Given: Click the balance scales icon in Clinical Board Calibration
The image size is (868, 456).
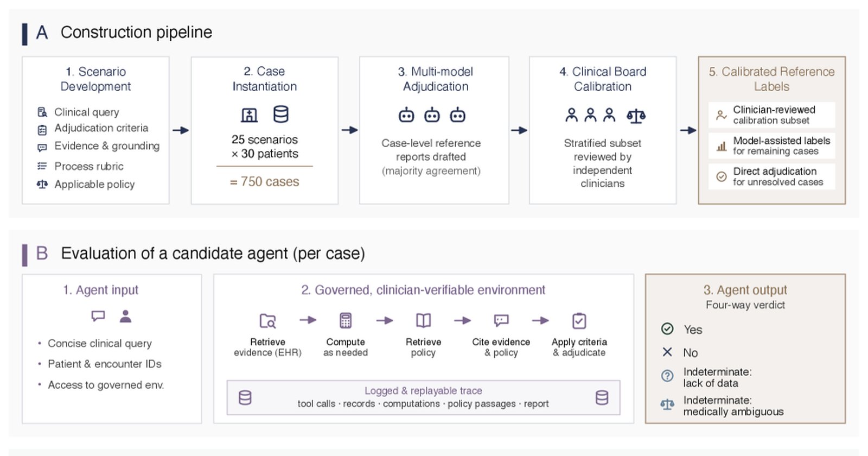Looking at the screenshot, I should [x=636, y=116].
